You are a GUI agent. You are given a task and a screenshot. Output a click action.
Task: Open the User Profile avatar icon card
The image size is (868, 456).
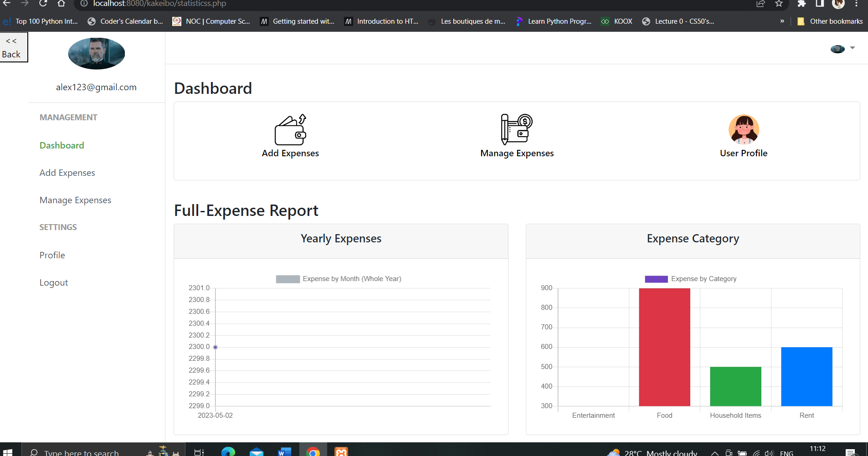coord(744,130)
